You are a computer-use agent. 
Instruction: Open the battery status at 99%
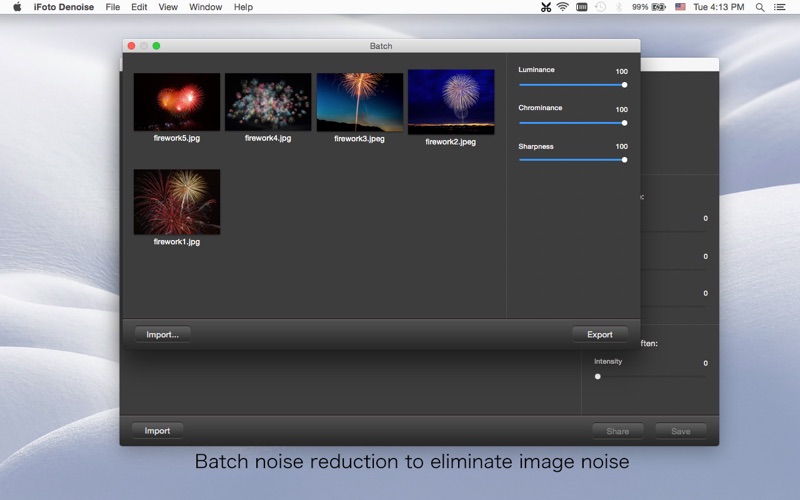(x=649, y=7)
